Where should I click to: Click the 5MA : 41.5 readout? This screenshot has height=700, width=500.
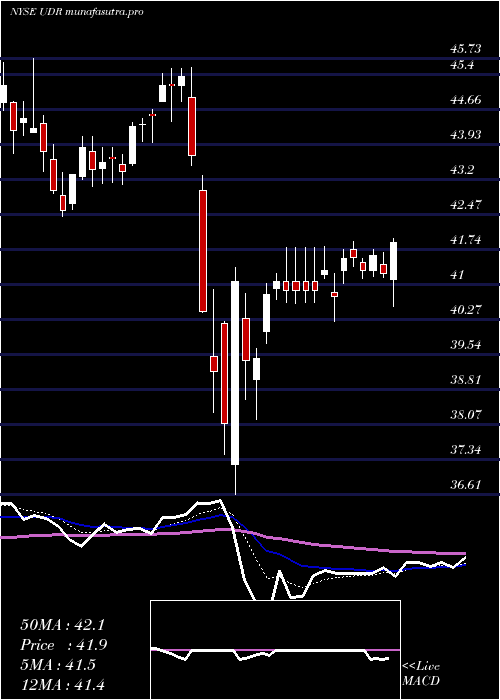click(x=58, y=665)
